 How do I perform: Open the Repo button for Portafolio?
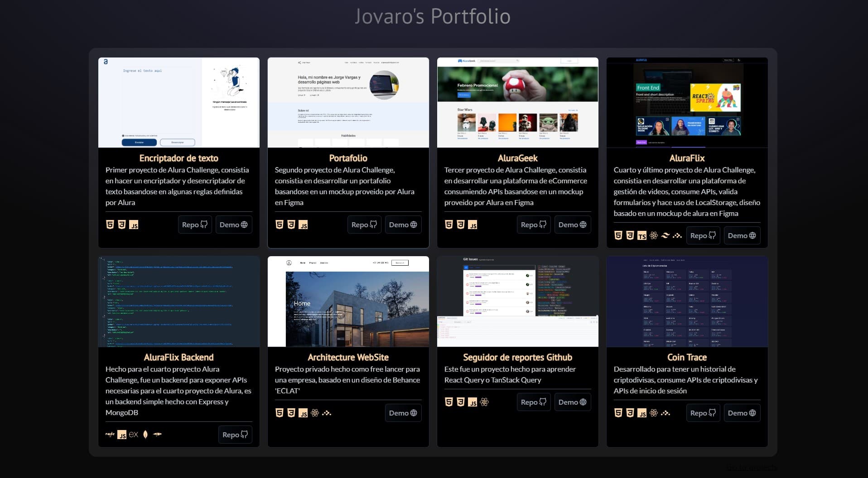click(364, 225)
